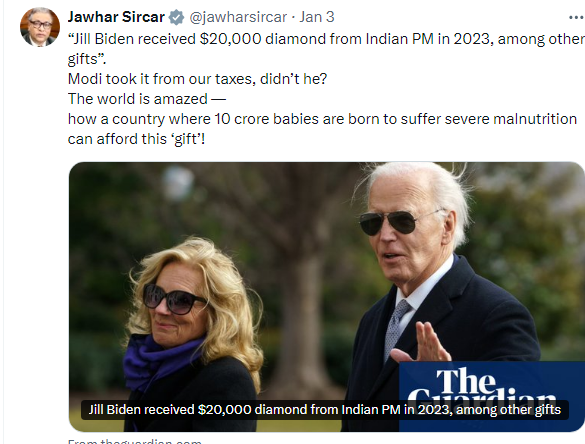Image resolution: width=585 pixels, height=444 pixels.
Task: Click Joe Biden's waving hand in photo
Action: point(423,343)
